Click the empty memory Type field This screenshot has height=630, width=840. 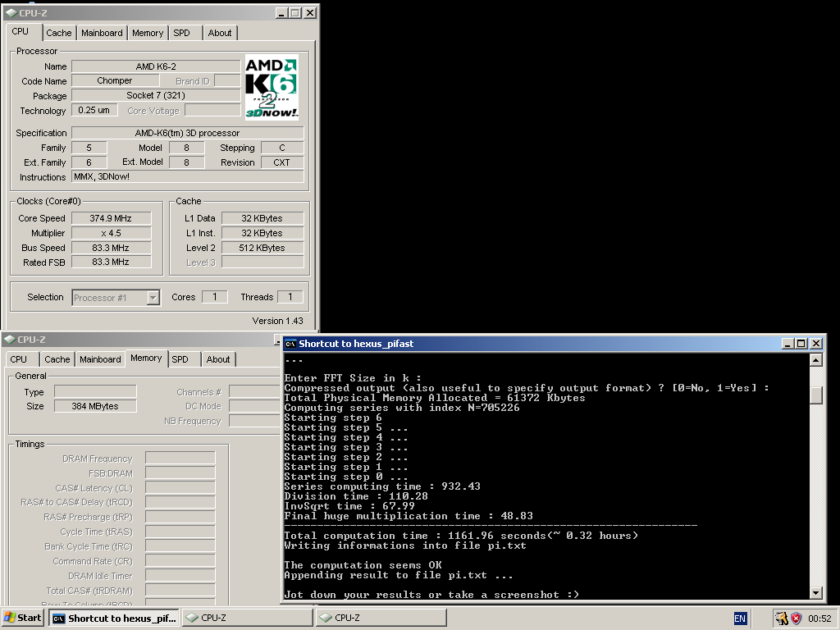(x=95, y=391)
